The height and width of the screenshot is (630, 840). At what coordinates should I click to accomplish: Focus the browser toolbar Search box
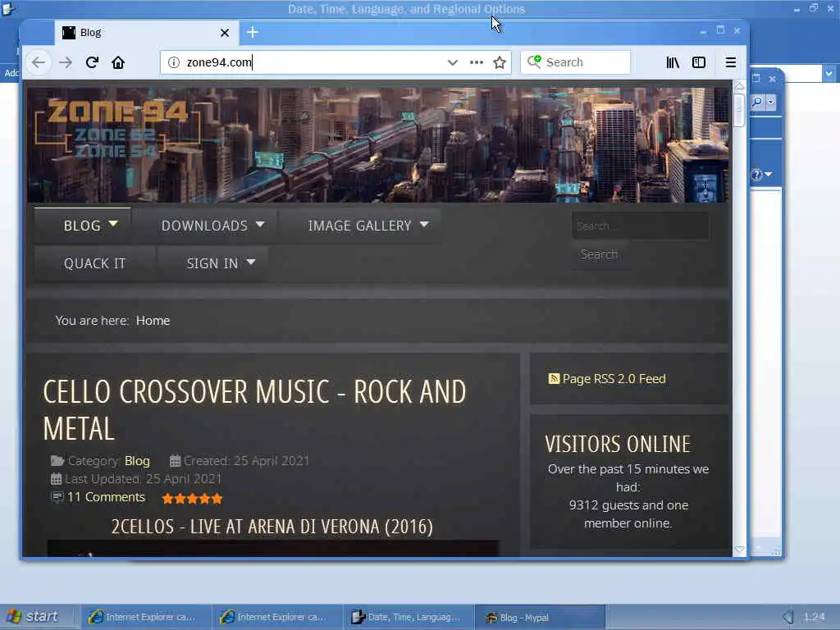pos(575,62)
